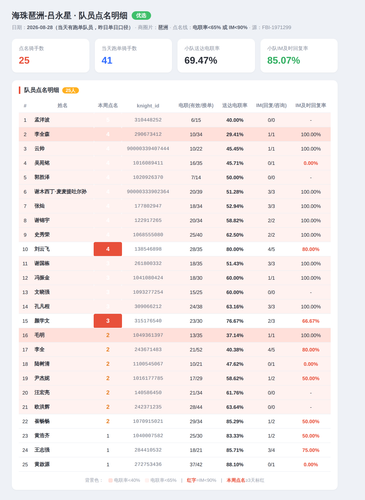
Task: Click the 电联率<65% legend color swatch
Action: coord(147,480)
